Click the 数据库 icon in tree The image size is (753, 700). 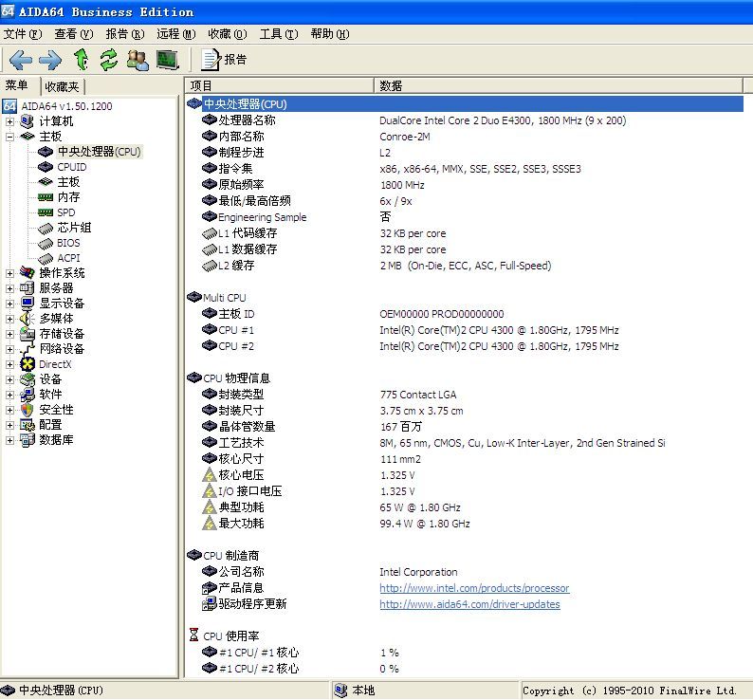click(x=28, y=440)
